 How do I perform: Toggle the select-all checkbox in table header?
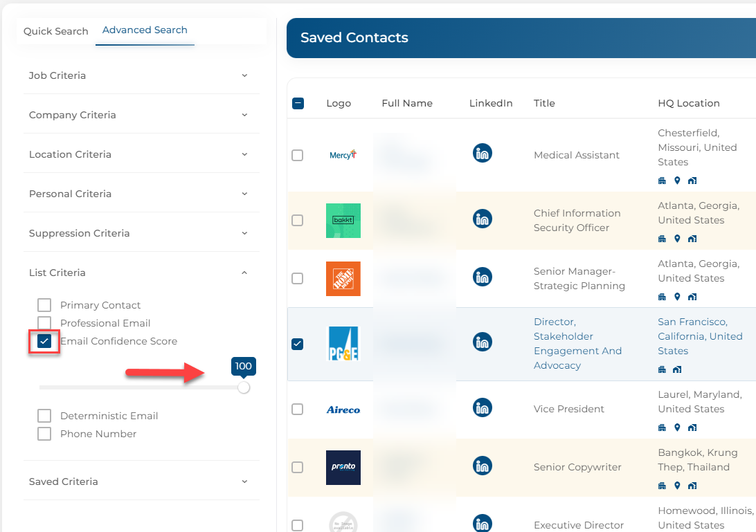[x=298, y=103]
